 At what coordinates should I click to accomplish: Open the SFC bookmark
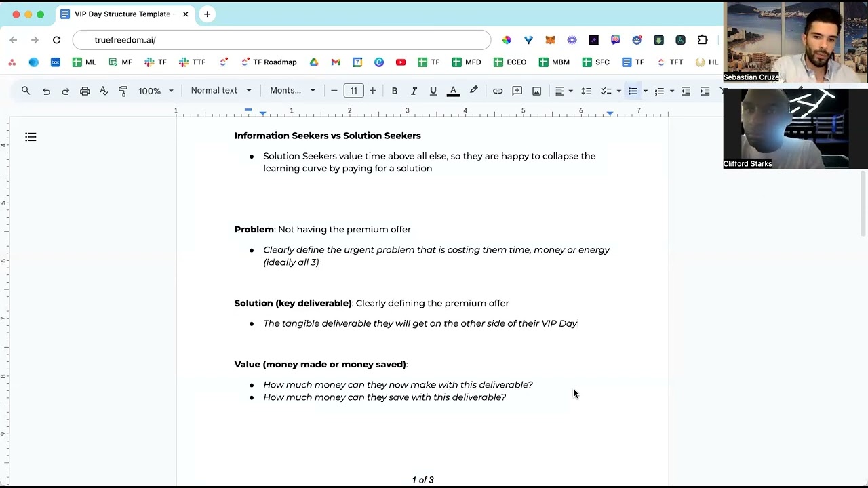click(x=596, y=62)
